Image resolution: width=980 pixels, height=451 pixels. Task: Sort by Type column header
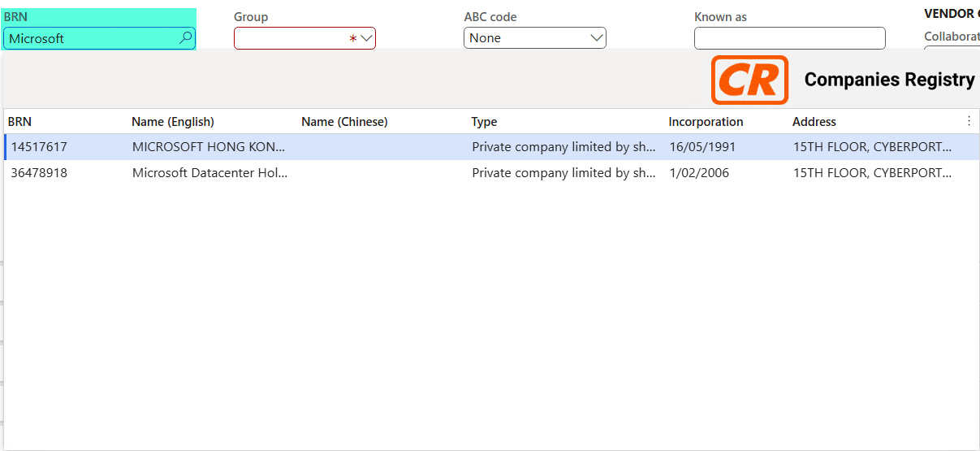(x=484, y=122)
